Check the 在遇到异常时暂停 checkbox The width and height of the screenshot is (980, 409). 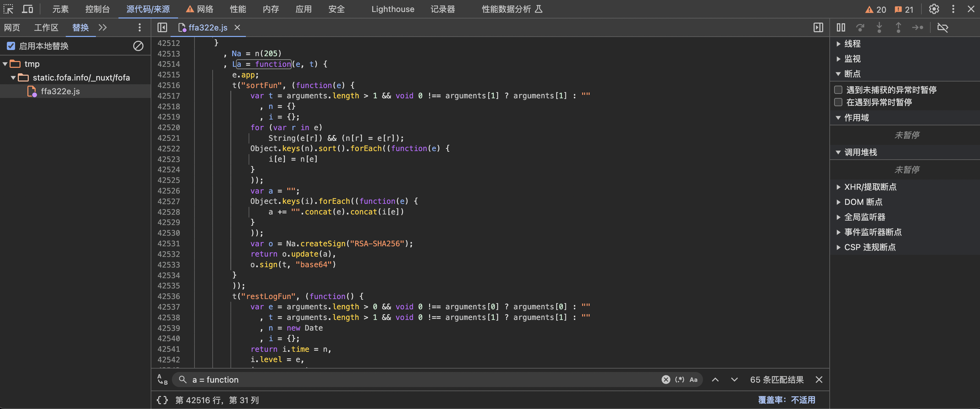point(838,102)
